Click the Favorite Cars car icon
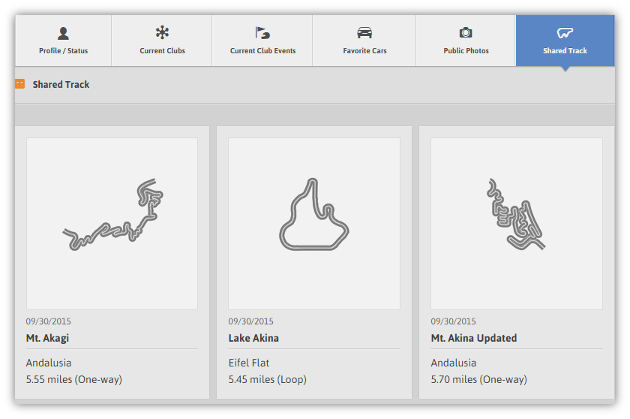This screenshot has height=419, width=630. point(364,33)
